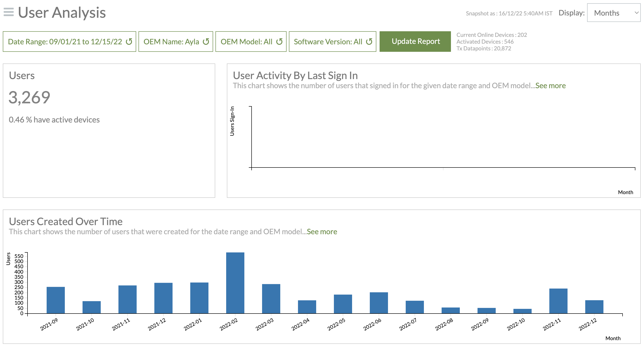Open the Date Range filter
Viewport: 644px width, 349px height.
point(65,42)
